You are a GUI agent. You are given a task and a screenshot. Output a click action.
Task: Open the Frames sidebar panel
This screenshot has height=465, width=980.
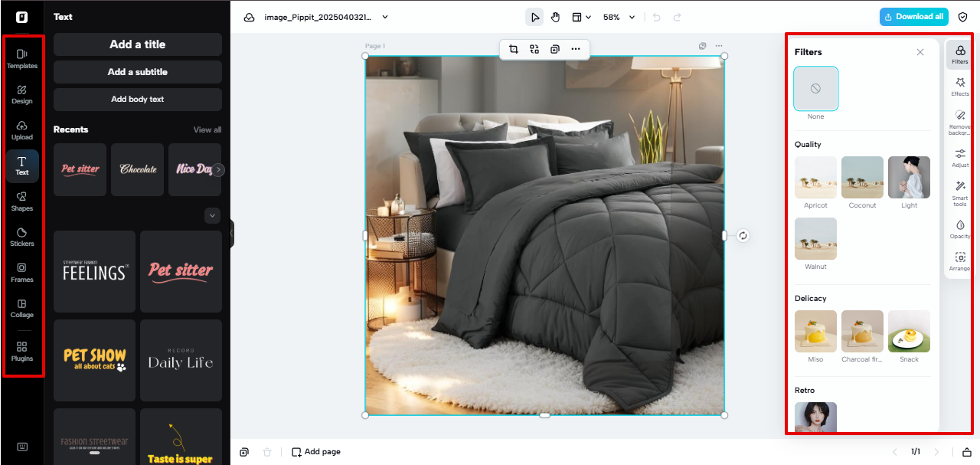click(22, 273)
